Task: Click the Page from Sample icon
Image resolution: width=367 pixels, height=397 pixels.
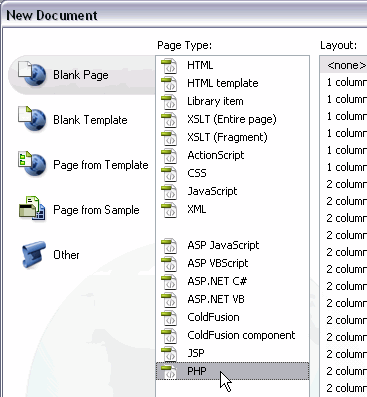Action: pyautogui.click(x=32, y=209)
